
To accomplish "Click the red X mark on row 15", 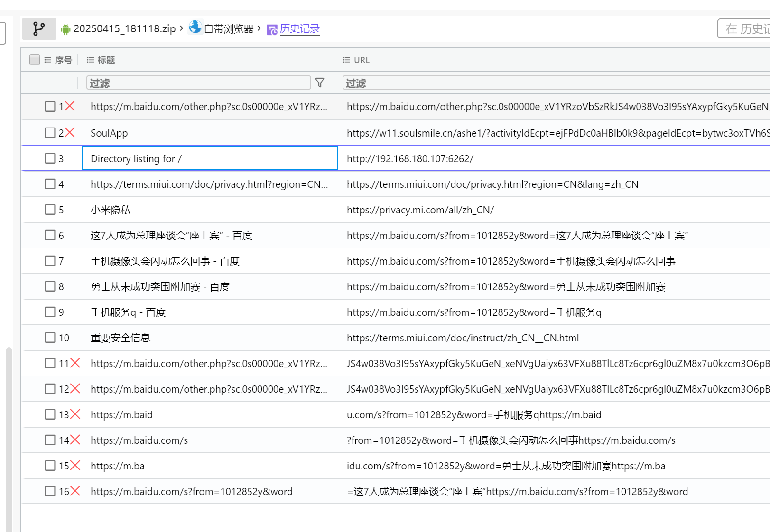I will tap(75, 466).
